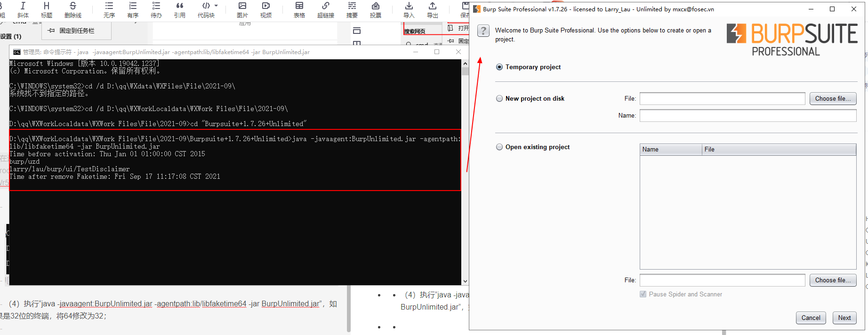Close the command prompt window
The height and width of the screenshot is (335, 868).
(458, 52)
